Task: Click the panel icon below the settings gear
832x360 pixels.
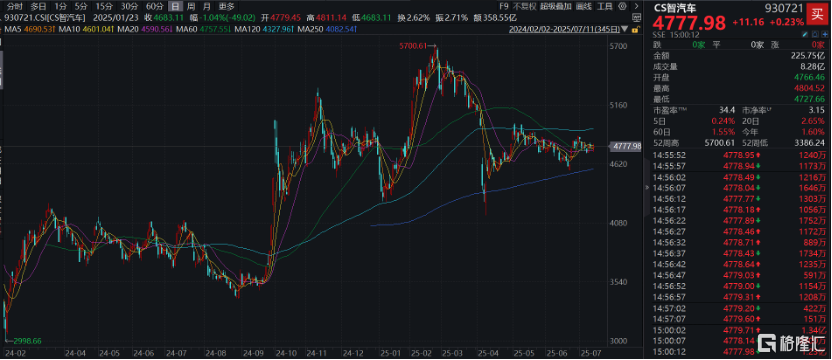Action: 636,18
